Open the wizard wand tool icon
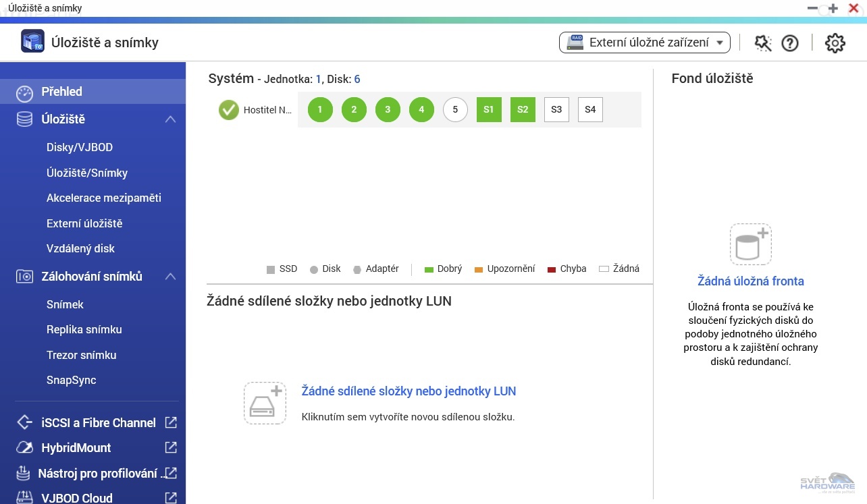 (x=763, y=43)
